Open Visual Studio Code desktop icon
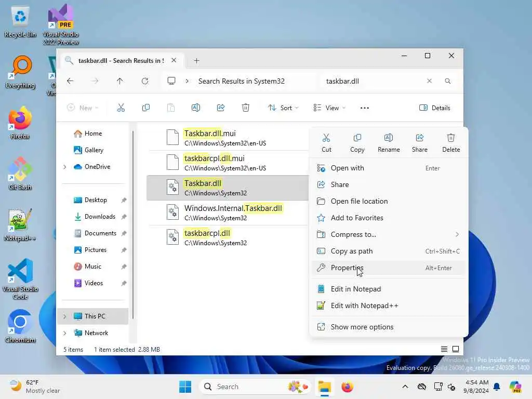 (20, 279)
